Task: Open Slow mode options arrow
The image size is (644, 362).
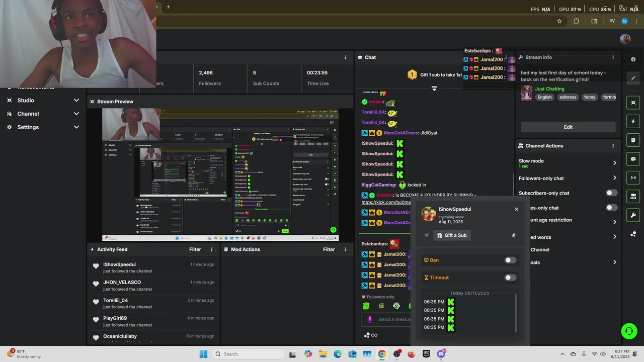Action: click(614, 163)
